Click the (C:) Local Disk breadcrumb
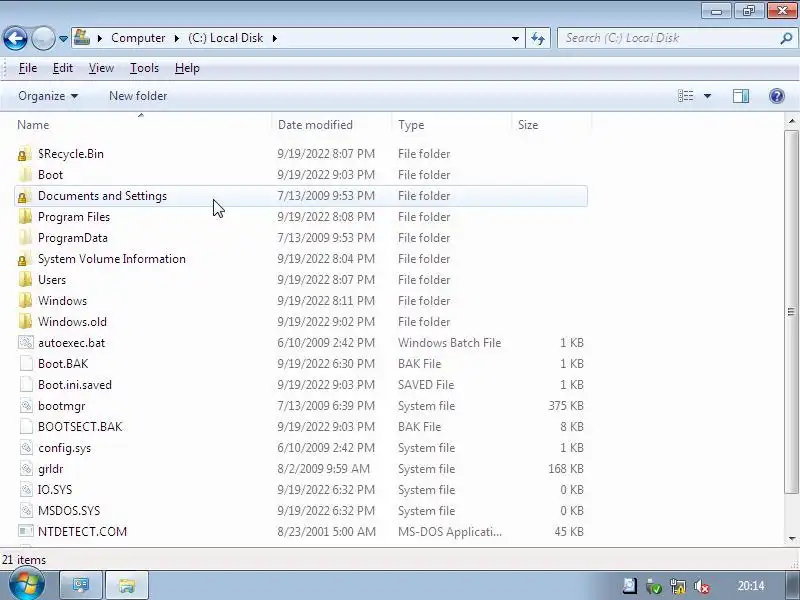Screen dimensions: 800x600 226,38
